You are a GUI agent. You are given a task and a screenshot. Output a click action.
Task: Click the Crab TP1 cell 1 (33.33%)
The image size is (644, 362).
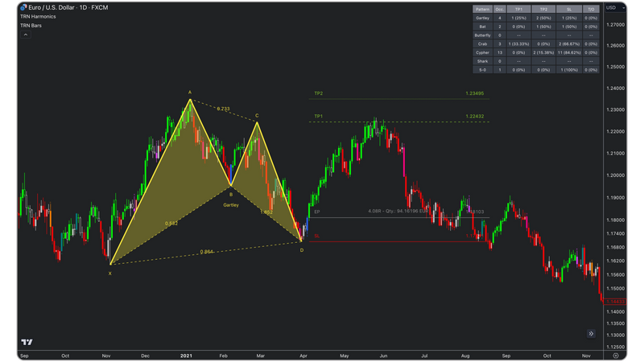(518, 44)
